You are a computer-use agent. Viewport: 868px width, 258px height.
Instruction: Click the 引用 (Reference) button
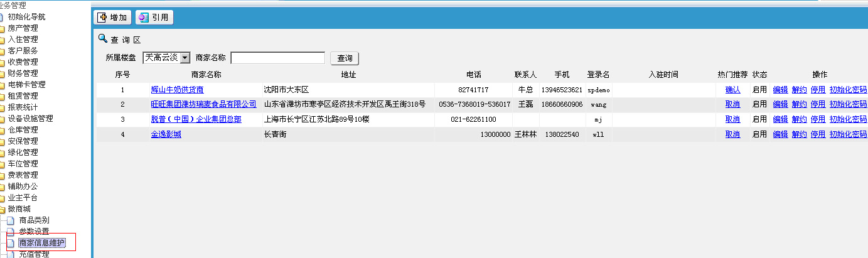[154, 18]
